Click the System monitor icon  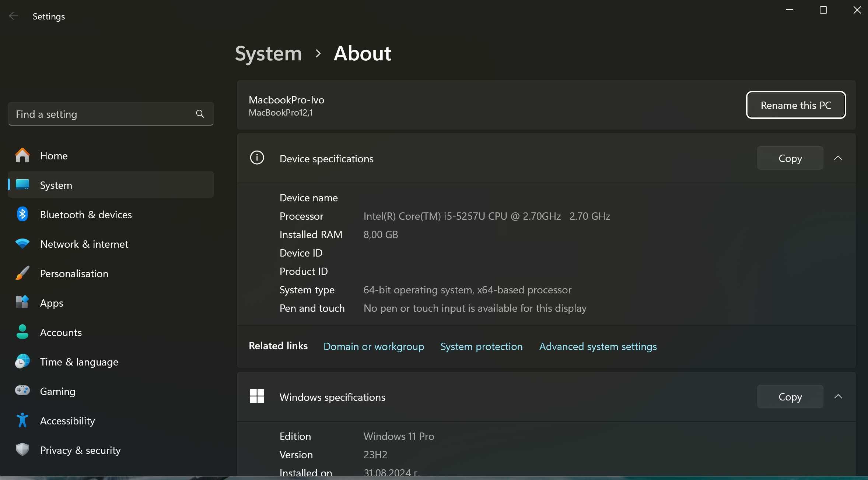point(22,184)
